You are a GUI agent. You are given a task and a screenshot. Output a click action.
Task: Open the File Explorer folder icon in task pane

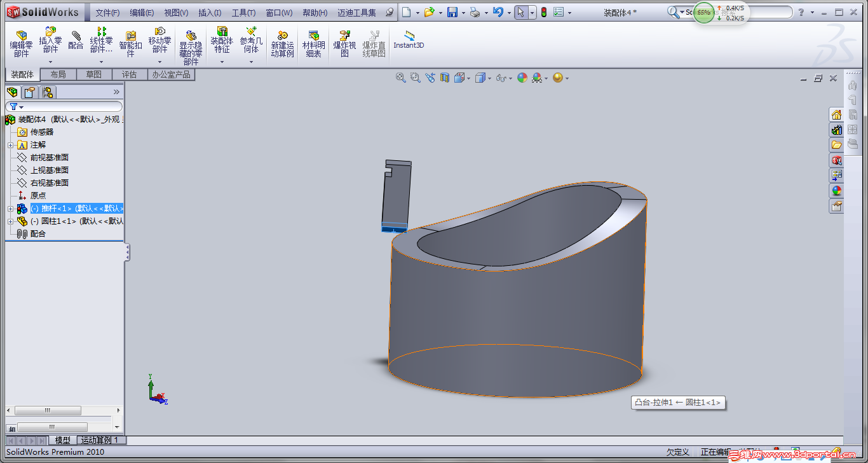[x=836, y=145]
